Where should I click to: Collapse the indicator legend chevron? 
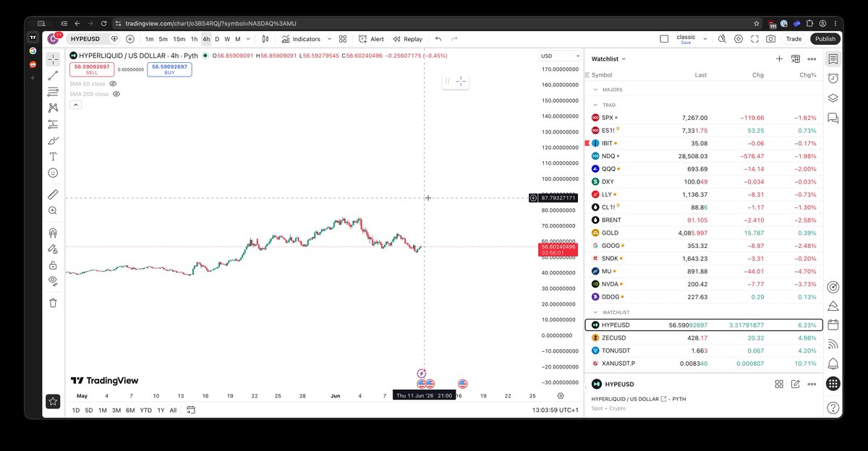pos(76,105)
